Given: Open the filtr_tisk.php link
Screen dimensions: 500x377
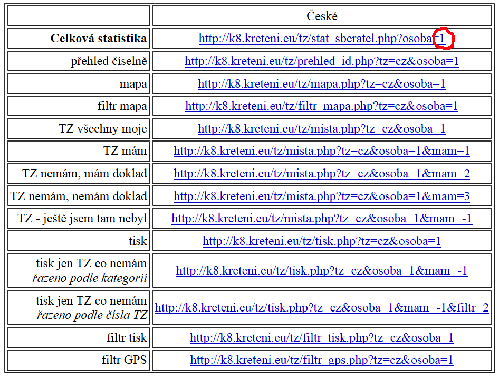Looking at the screenshot, I should pyautogui.click(x=322, y=338).
